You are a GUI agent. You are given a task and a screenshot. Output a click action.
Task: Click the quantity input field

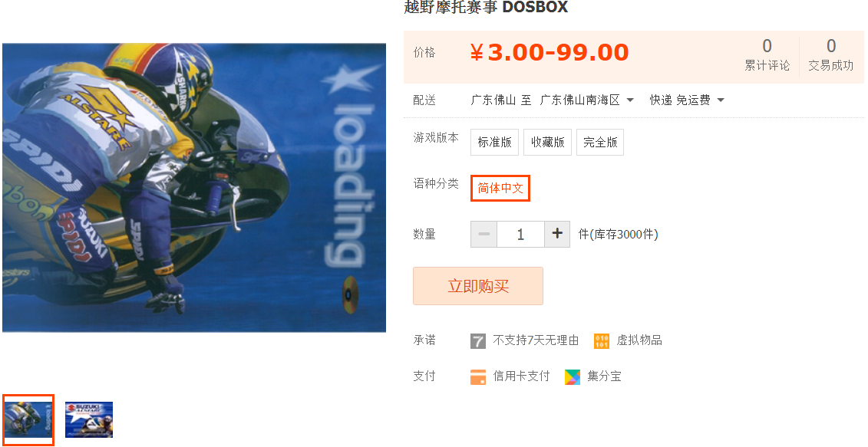[520, 234]
